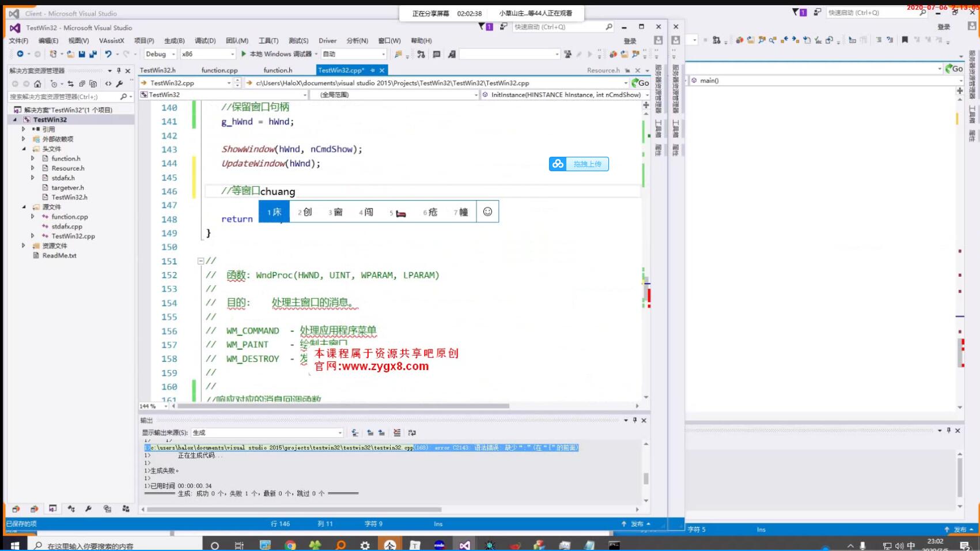The image size is (980, 551).
Task: Open the 编辑(E) menu
Action: 48,40
